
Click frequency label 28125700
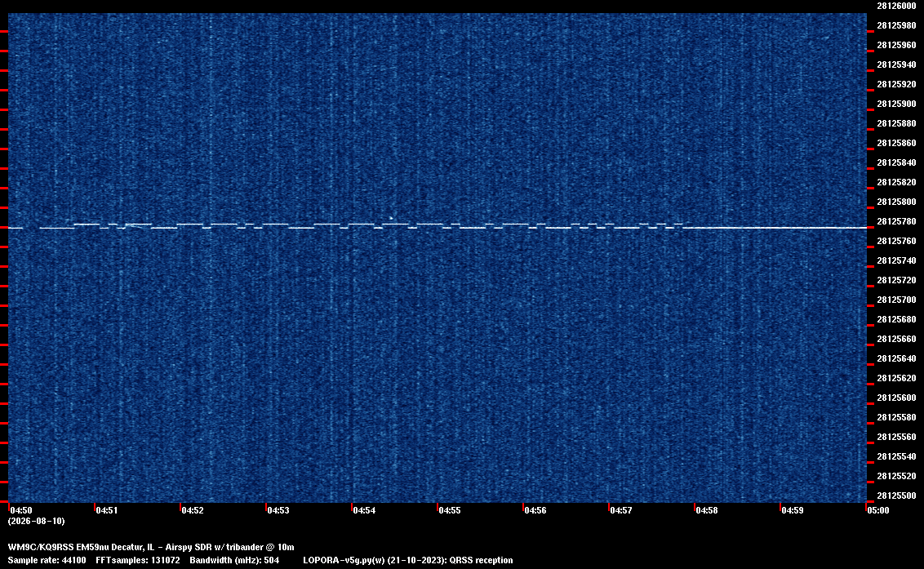click(x=896, y=300)
